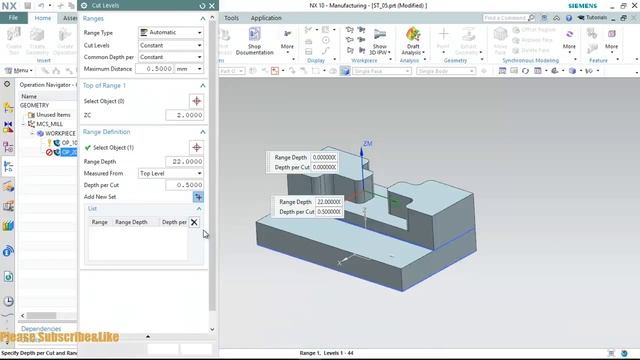Open the Application tab
The height and width of the screenshot is (360, 640).
point(266,18)
